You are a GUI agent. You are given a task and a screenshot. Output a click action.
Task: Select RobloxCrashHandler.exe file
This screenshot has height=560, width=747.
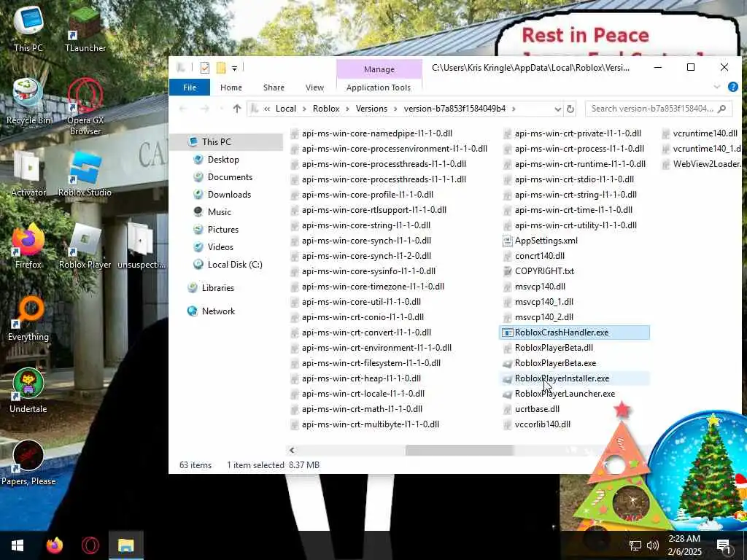coord(575,332)
